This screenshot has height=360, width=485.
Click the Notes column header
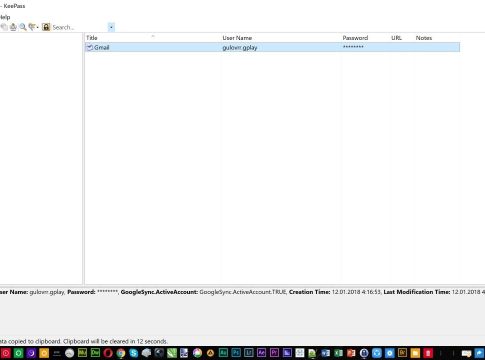pyautogui.click(x=424, y=38)
